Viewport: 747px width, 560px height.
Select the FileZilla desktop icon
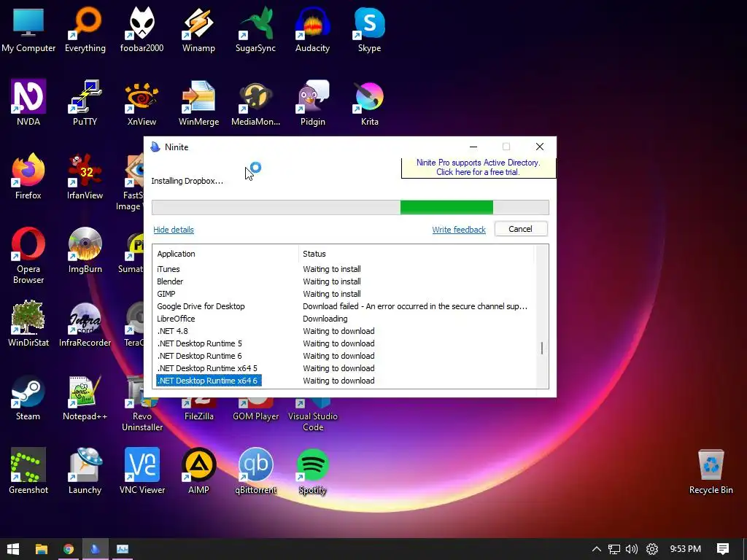click(198, 411)
